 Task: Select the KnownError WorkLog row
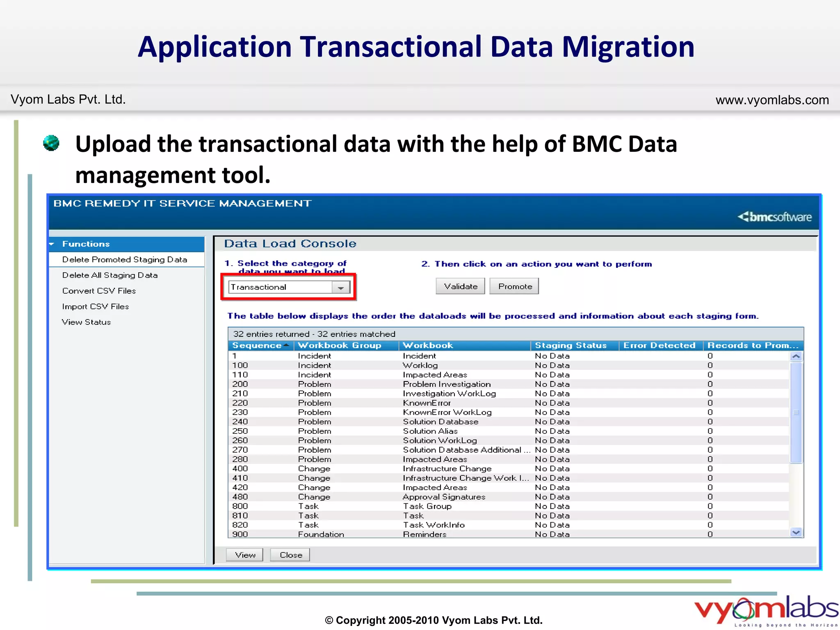coord(509,412)
